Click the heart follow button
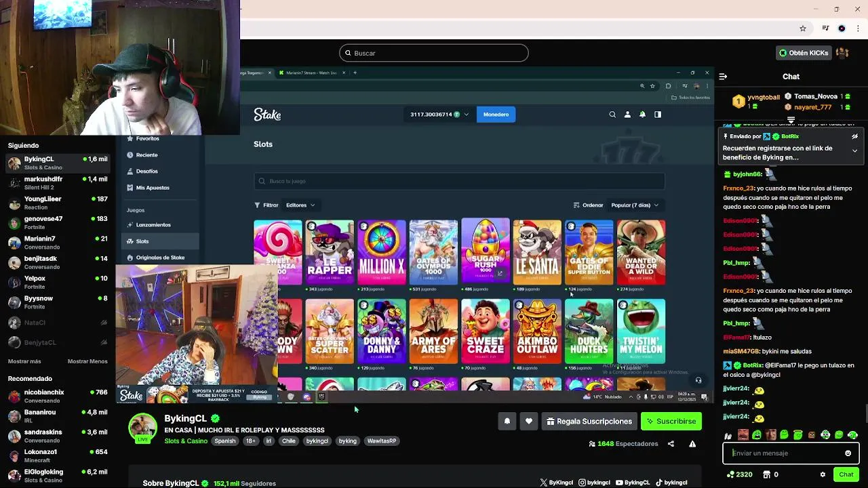Viewport: 868px width, 488px height. click(x=529, y=422)
